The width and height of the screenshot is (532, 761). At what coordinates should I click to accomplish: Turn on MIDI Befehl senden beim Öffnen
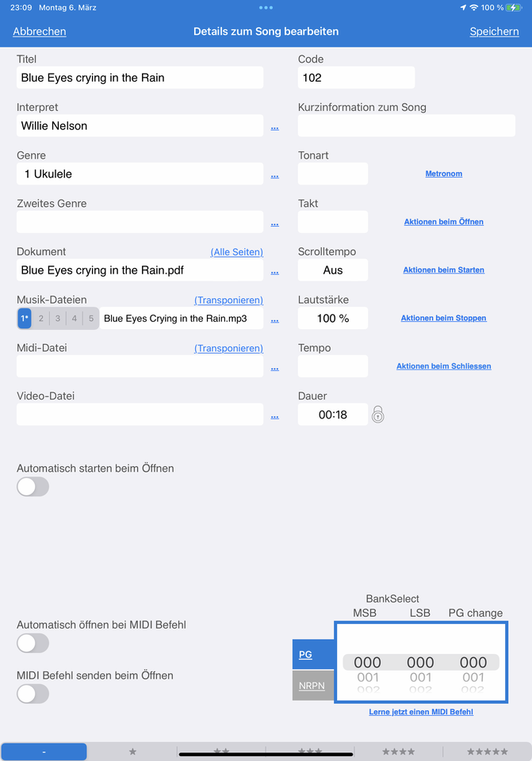click(x=33, y=694)
